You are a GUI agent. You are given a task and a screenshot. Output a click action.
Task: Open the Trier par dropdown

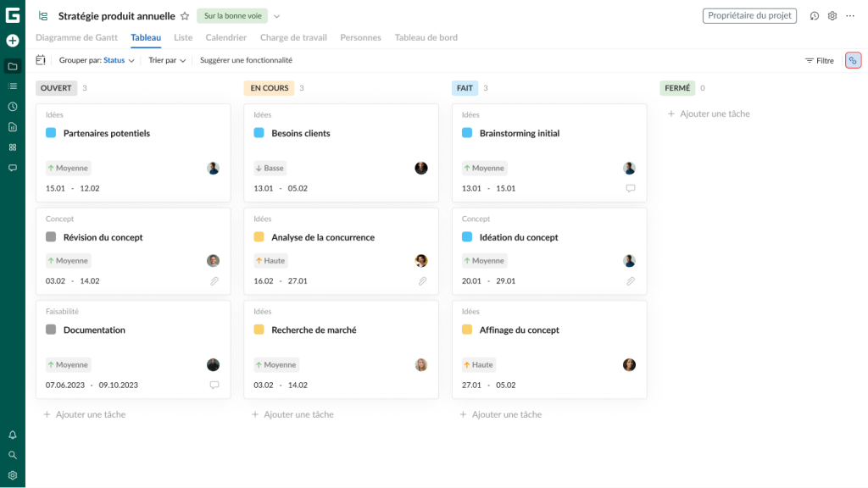click(x=167, y=60)
